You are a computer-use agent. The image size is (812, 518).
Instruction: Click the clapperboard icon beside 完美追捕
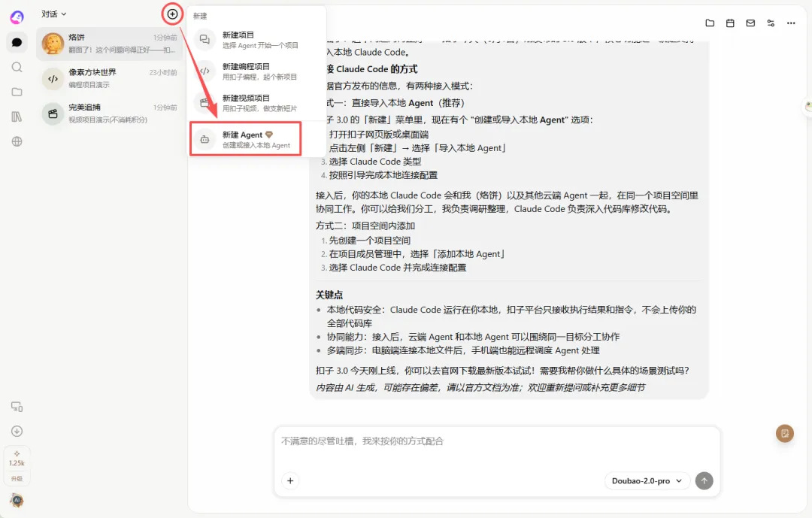point(53,114)
